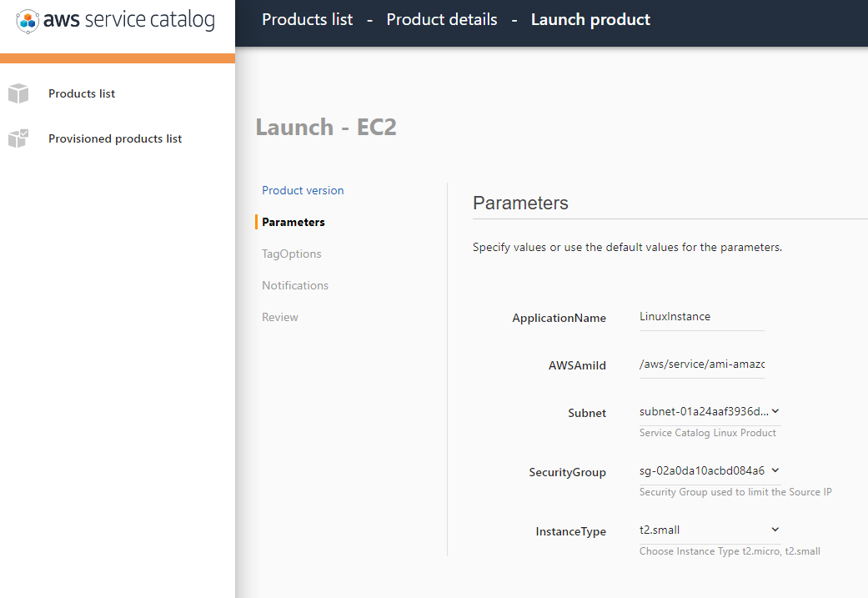Expand the Subnet dropdown
The image size is (868, 598).
tap(705, 411)
